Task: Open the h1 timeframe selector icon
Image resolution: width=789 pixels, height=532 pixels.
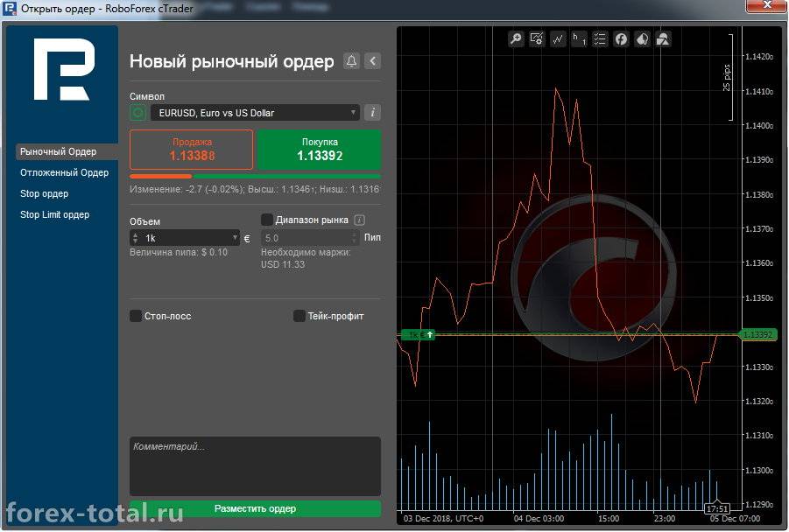Action: [x=579, y=38]
